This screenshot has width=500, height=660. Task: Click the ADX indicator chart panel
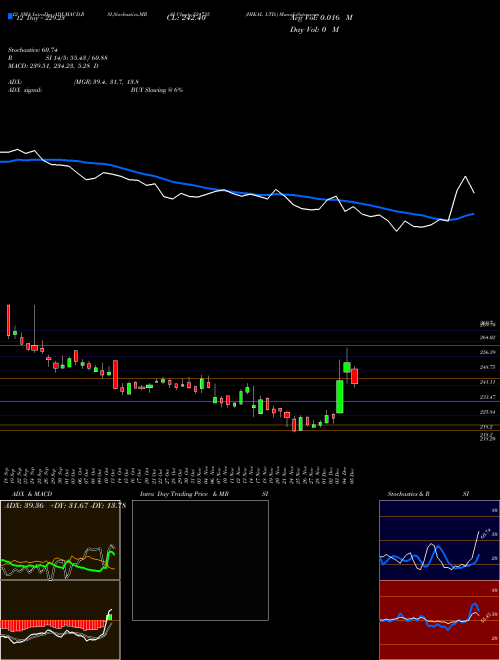tap(60, 540)
